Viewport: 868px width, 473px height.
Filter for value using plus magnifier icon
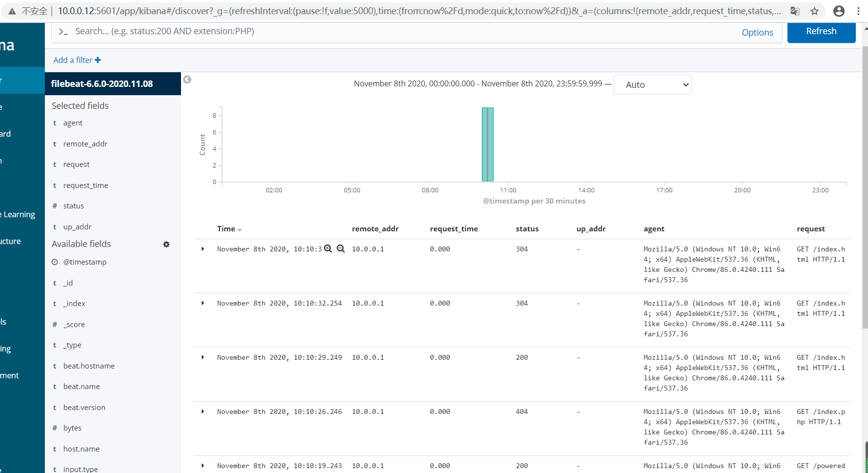coord(328,249)
